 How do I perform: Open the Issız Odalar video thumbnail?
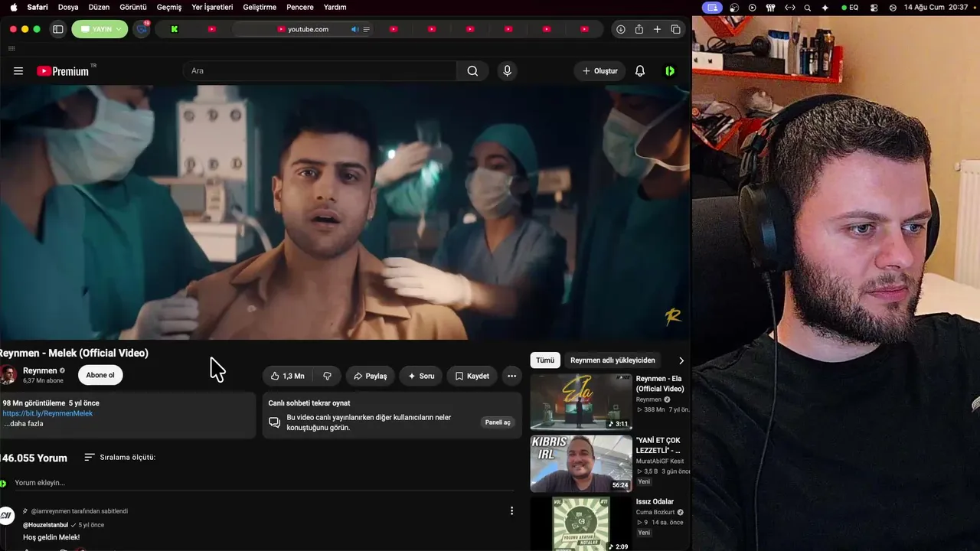(x=581, y=524)
